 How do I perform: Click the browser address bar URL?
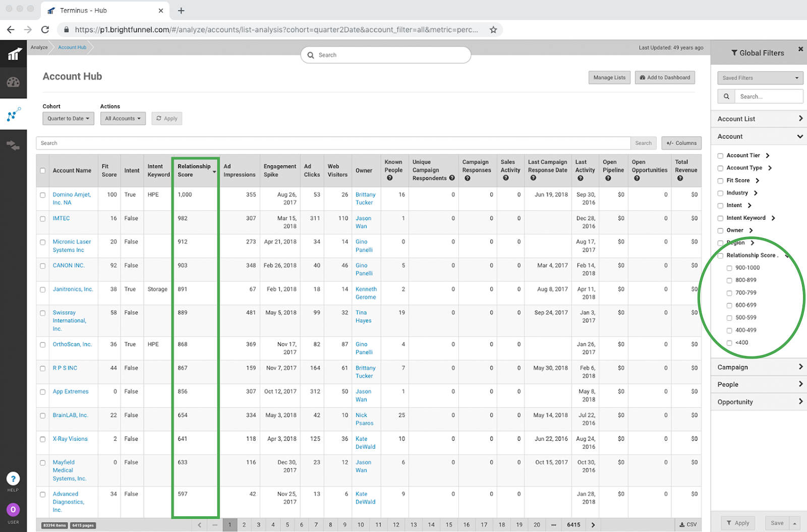[x=276, y=30]
